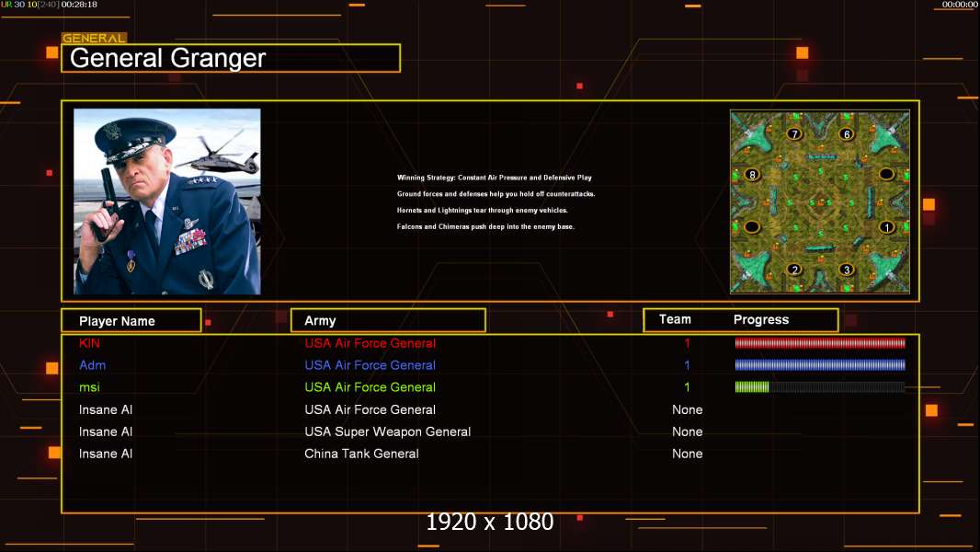The width and height of the screenshot is (980, 552).
Task: Click the Progress column header
Action: 761,319
